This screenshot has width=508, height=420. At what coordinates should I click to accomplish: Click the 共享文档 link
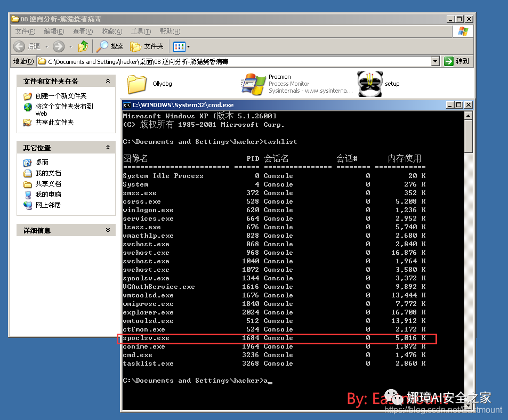(49, 184)
